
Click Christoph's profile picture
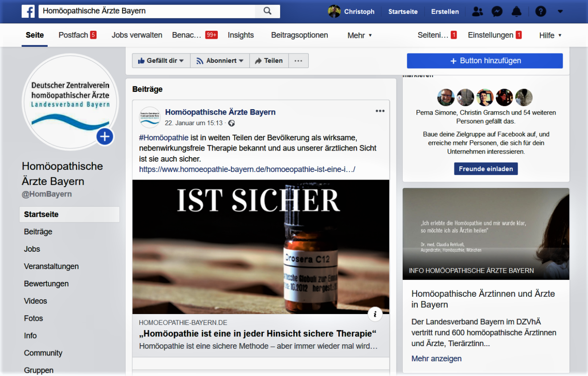point(334,12)
